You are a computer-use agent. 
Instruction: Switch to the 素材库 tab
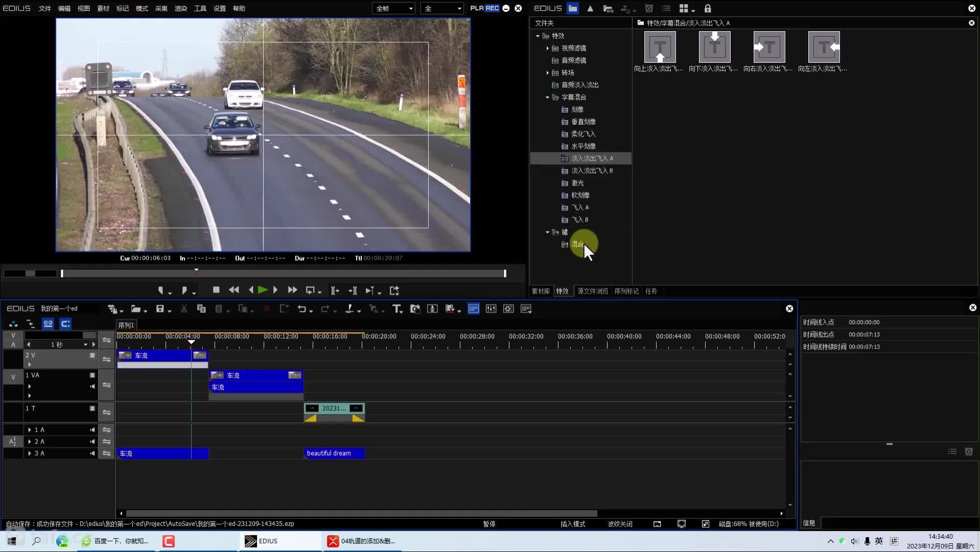pyautogui.click(x=541, y=291)
